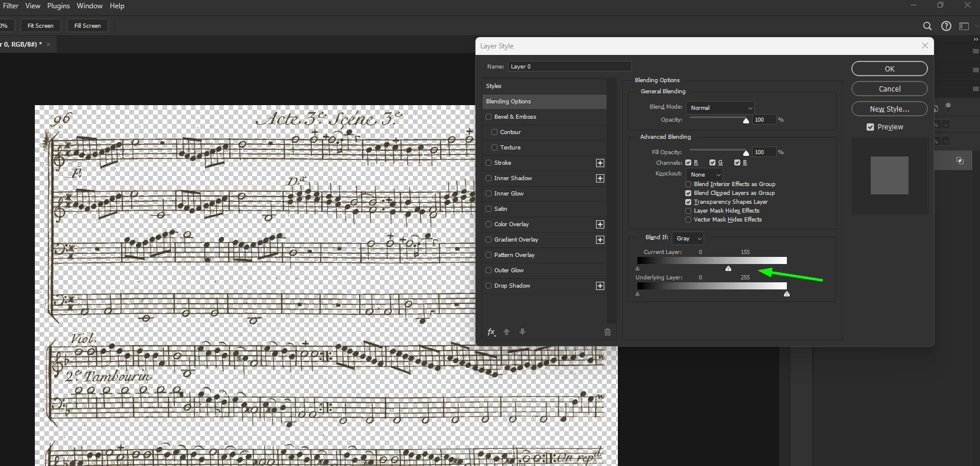Toggle the Preview checkbox
This screenshot has width=980, height=466.
[870, 127]
